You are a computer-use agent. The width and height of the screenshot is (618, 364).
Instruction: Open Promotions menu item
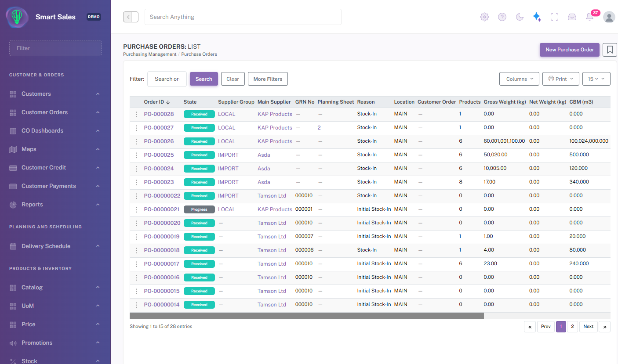pos(37,343)
